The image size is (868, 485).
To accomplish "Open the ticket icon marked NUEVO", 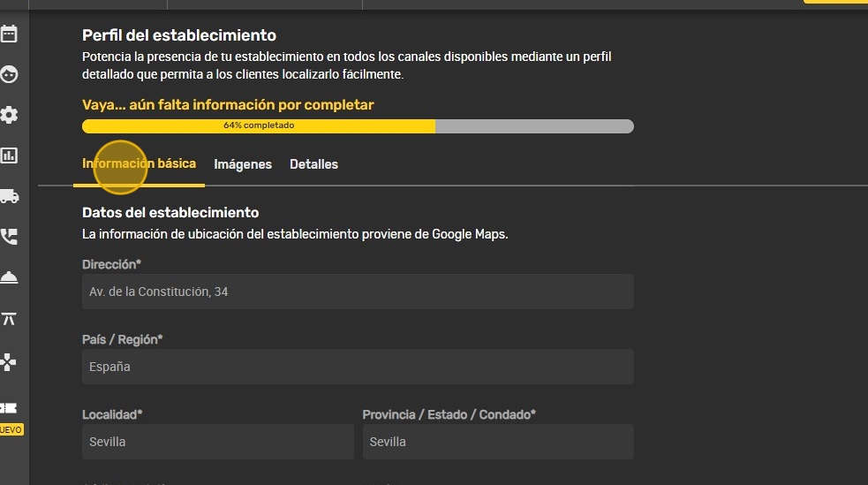I will (x=9, y=408).
